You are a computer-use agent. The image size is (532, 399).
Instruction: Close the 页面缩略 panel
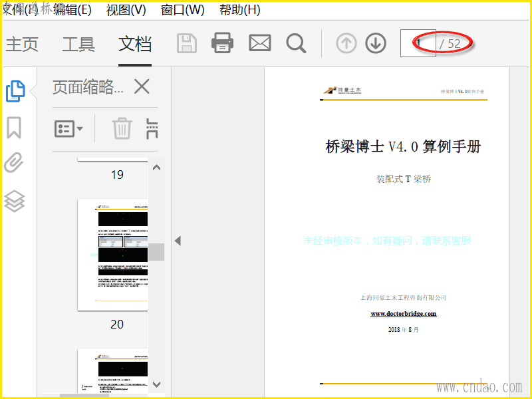(x=142, y=86)
